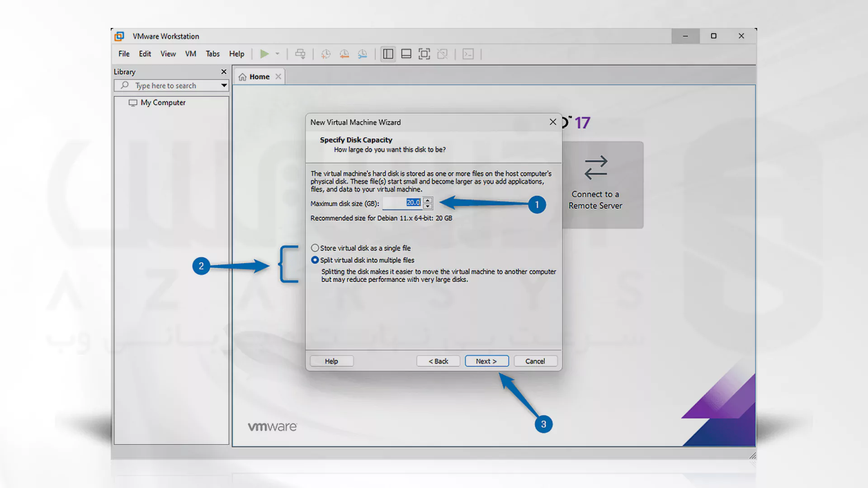Click the Unity mode toolbar icon
This screenshot has height=488, width=868.
pos(443,54)
